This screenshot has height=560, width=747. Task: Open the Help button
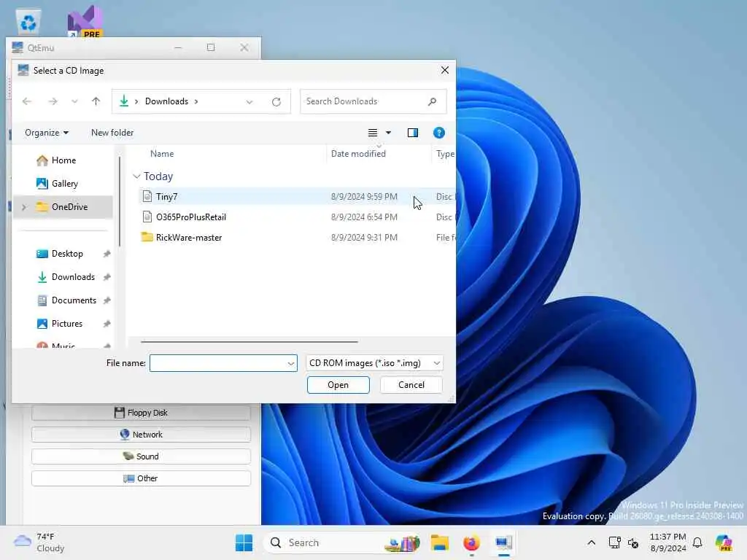[x=438, y=133]
